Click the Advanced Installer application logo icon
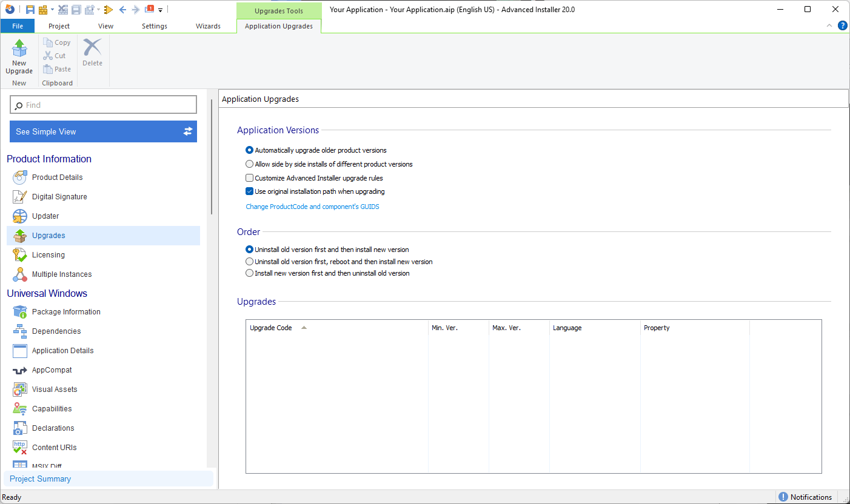850x504 pixels. (9, 10)
